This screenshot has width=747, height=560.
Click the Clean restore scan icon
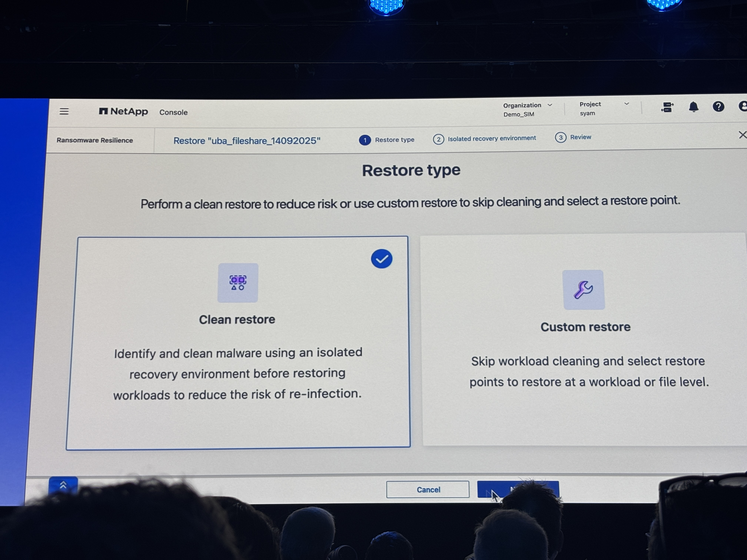(x=238, y=283)
